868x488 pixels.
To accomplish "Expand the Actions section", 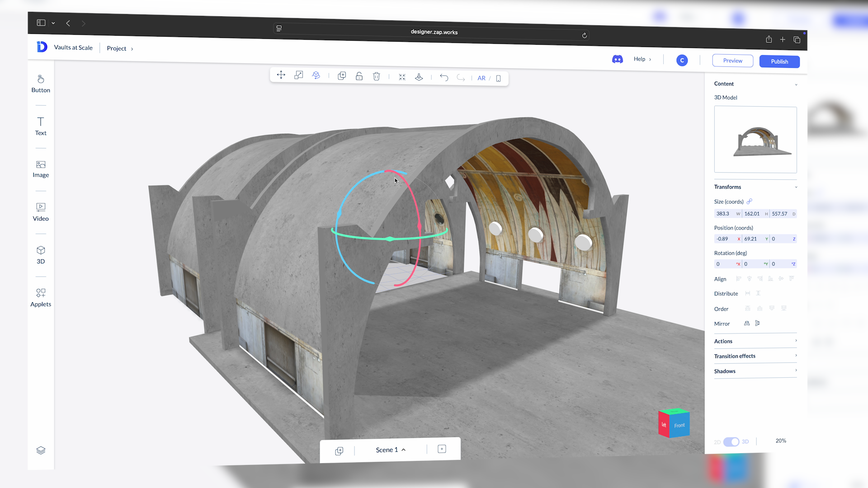I will 755,341.
